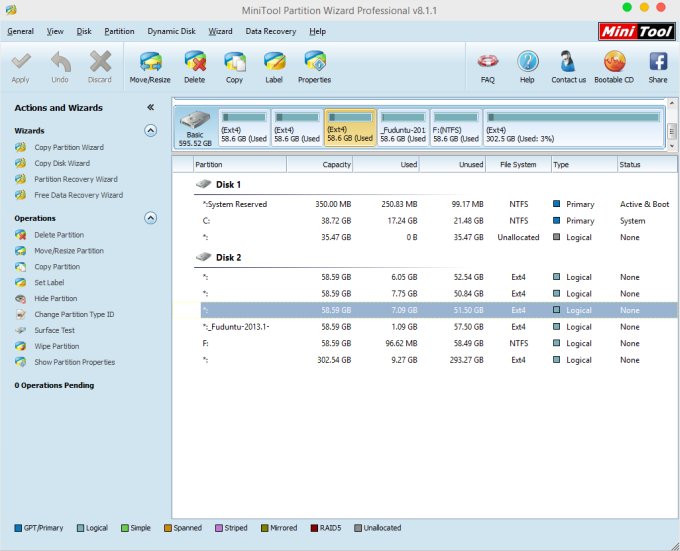Open partition Properties from toolbar
680x551 pixels.
[314, 62]
